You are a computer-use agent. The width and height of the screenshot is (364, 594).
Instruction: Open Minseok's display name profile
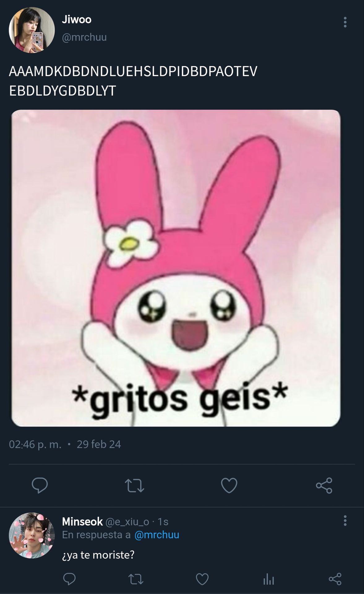[82, 522]
